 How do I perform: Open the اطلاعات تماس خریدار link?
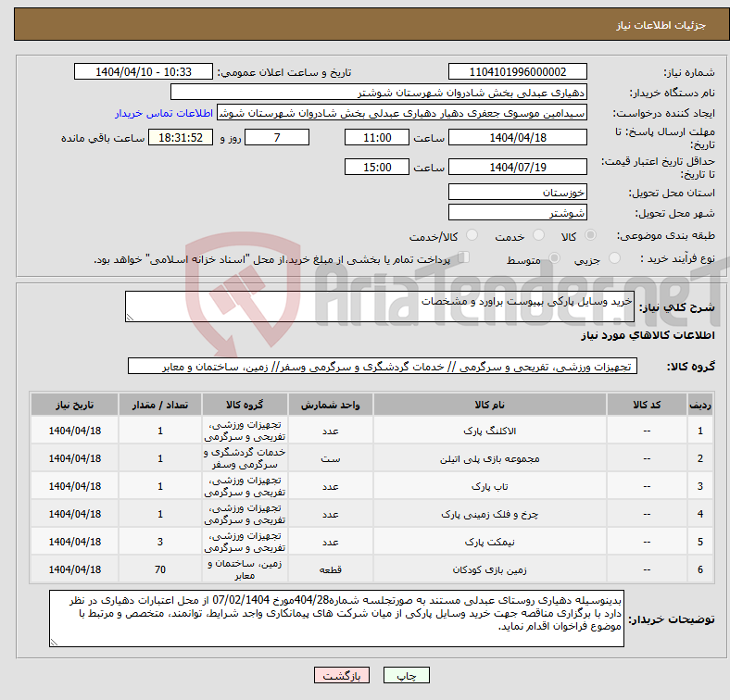point(164,113)
